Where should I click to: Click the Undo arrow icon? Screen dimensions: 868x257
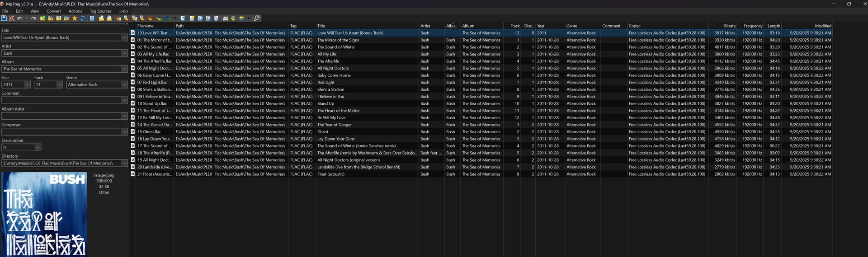(x=20, y=19)
